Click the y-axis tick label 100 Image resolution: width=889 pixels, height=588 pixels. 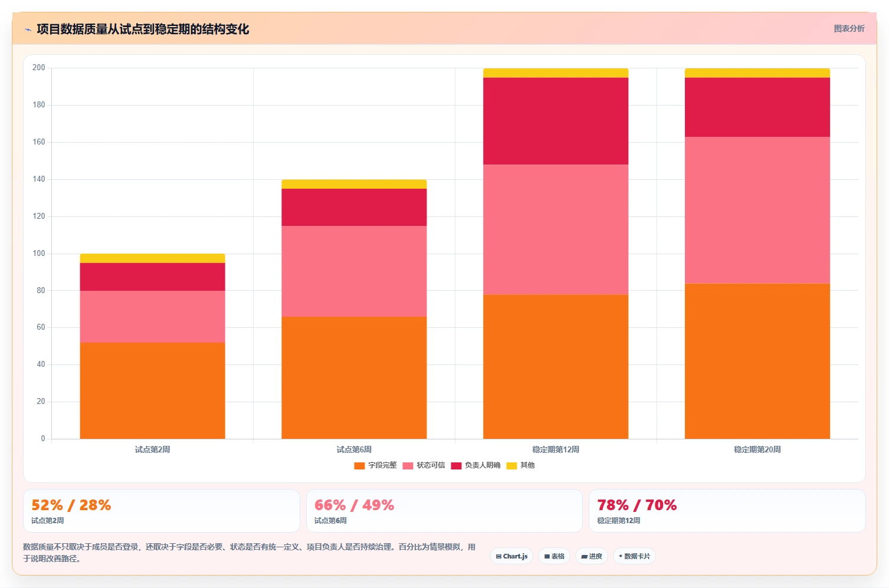point(39,254)
